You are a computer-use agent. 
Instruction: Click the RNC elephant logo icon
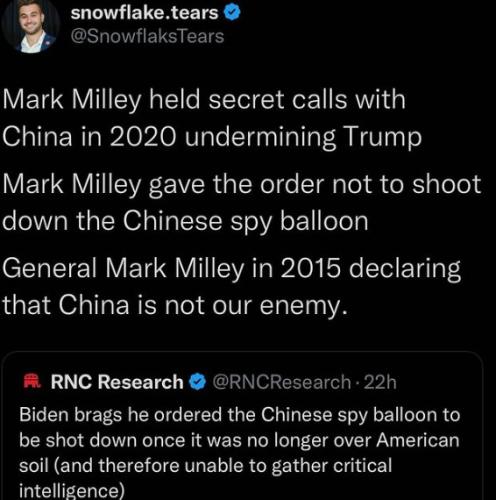click(32, 382)
